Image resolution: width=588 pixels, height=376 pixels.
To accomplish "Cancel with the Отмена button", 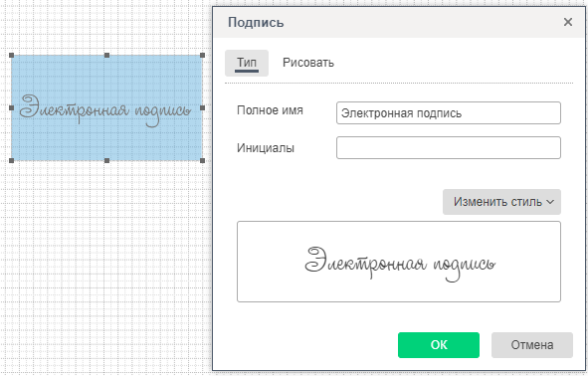I will (532, 345).
